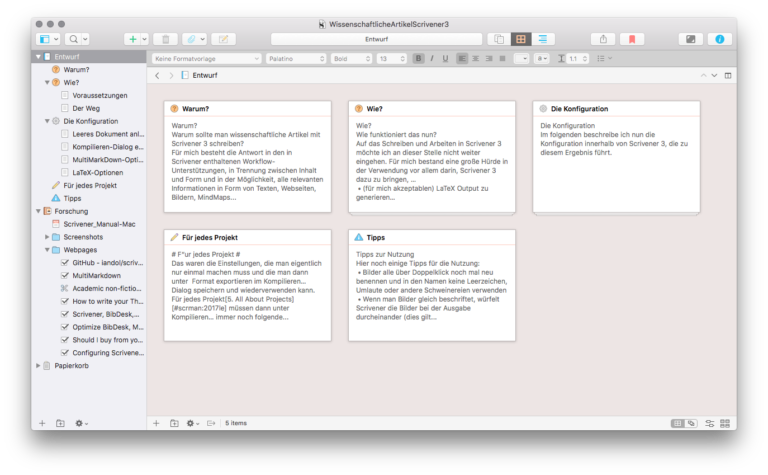The height and width of the screenshot is (475, 768).
Task: Expand the Screenshots folder
Action: [x=46, y=237]
